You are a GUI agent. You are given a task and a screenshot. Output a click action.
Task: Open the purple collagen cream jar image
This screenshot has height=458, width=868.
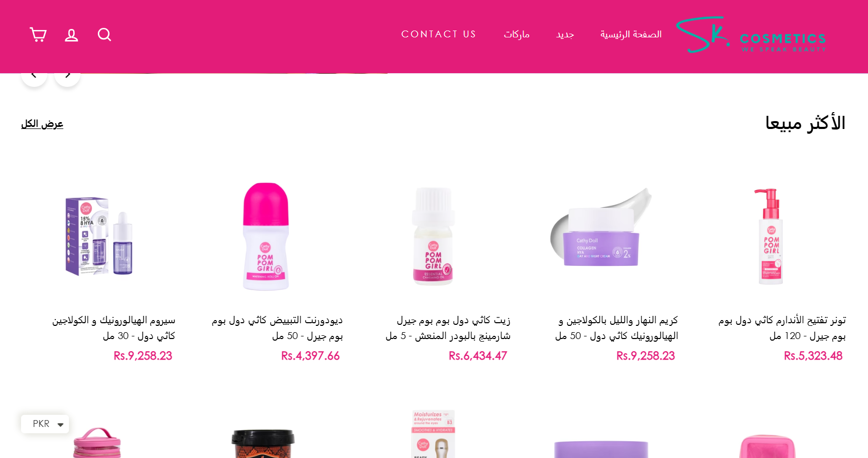[601, 228]
